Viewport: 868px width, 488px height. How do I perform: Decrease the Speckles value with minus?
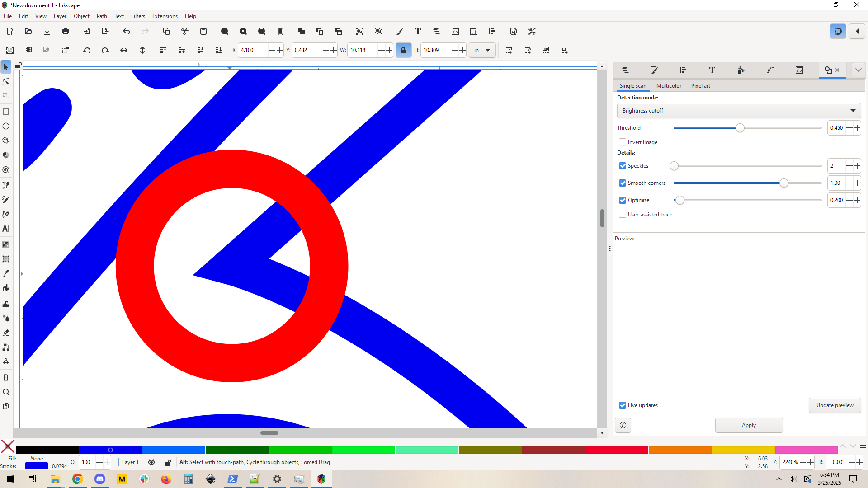click(x=849, y=166)
